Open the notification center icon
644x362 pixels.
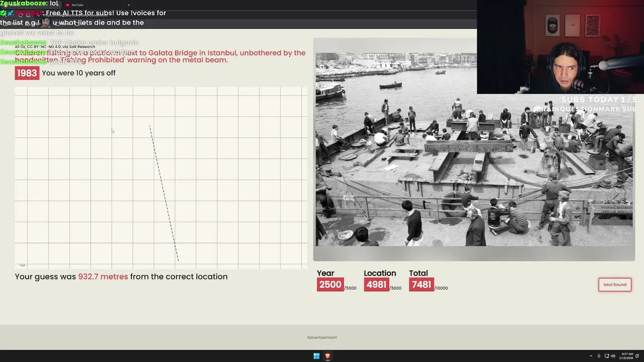point(637,356)
